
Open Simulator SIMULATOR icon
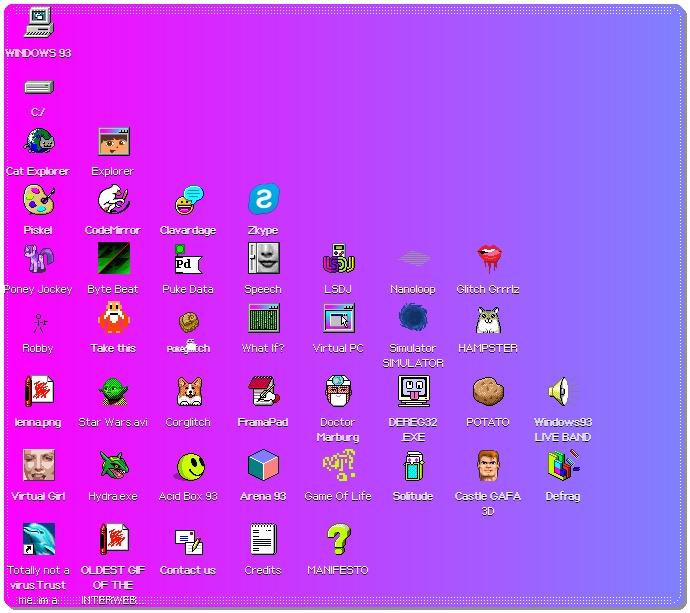coord(414,316)
